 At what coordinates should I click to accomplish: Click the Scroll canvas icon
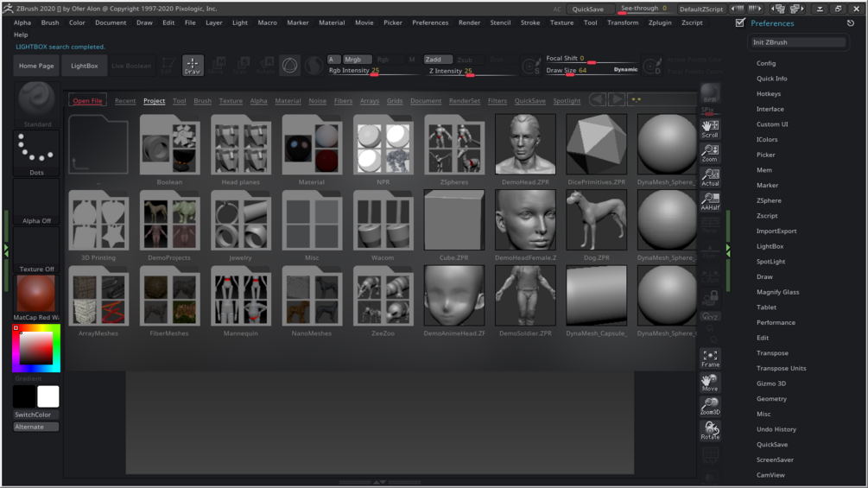[710, 129]
